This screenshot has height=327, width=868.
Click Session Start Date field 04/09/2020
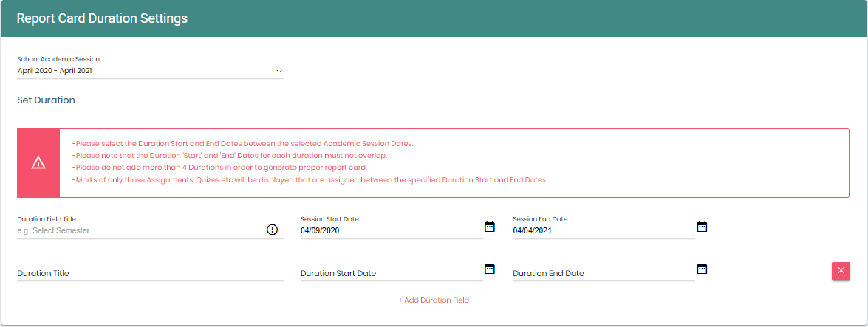392,231
